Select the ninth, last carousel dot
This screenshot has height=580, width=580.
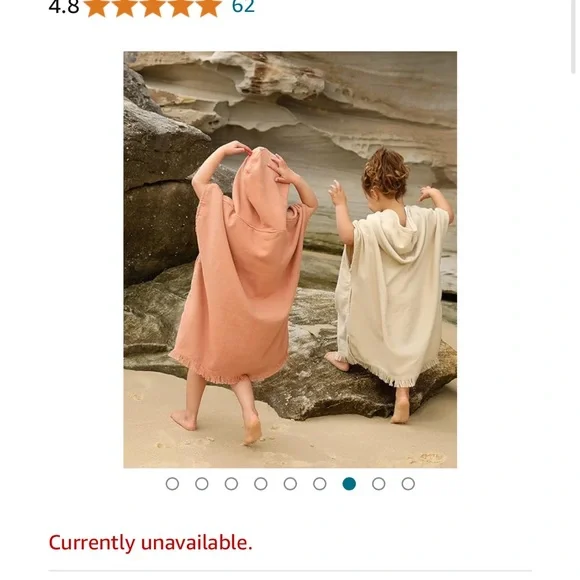408,484
